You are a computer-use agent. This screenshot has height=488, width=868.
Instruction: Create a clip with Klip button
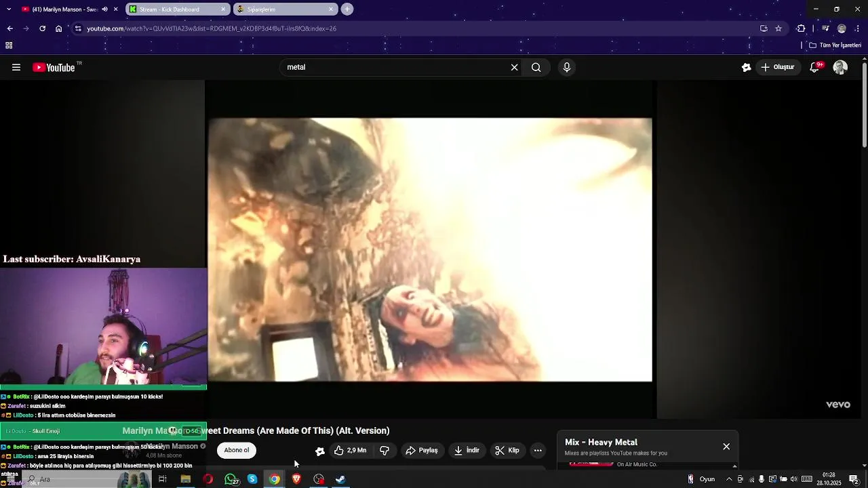507,450
